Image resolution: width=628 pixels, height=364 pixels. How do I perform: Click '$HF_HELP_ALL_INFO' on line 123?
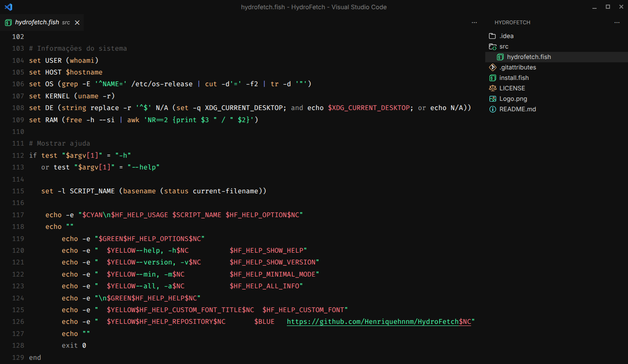(265, 286)
